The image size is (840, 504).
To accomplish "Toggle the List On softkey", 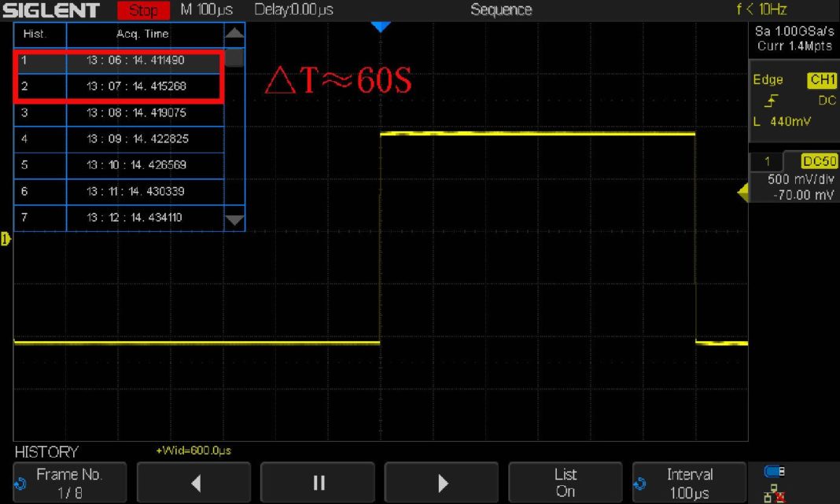I will tap(566, 482).
